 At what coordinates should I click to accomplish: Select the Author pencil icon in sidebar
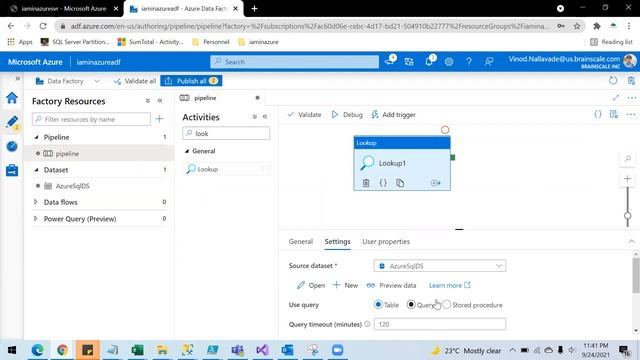coord(12,122)
